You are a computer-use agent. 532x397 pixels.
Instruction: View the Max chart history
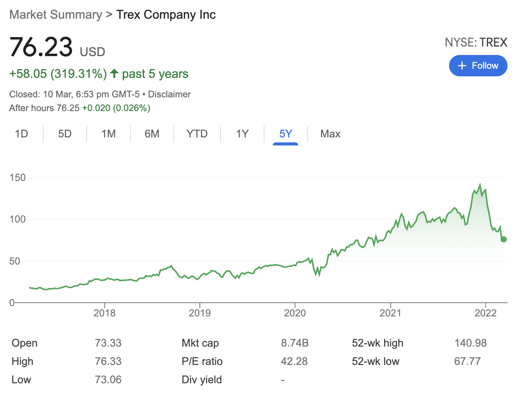click(x=331, y=134)
